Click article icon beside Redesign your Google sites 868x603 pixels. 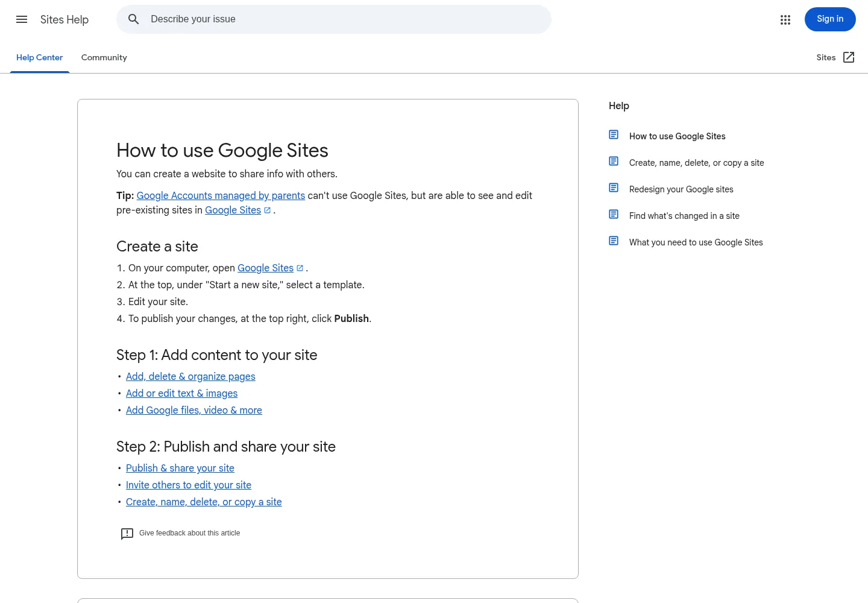click(614, 188)
